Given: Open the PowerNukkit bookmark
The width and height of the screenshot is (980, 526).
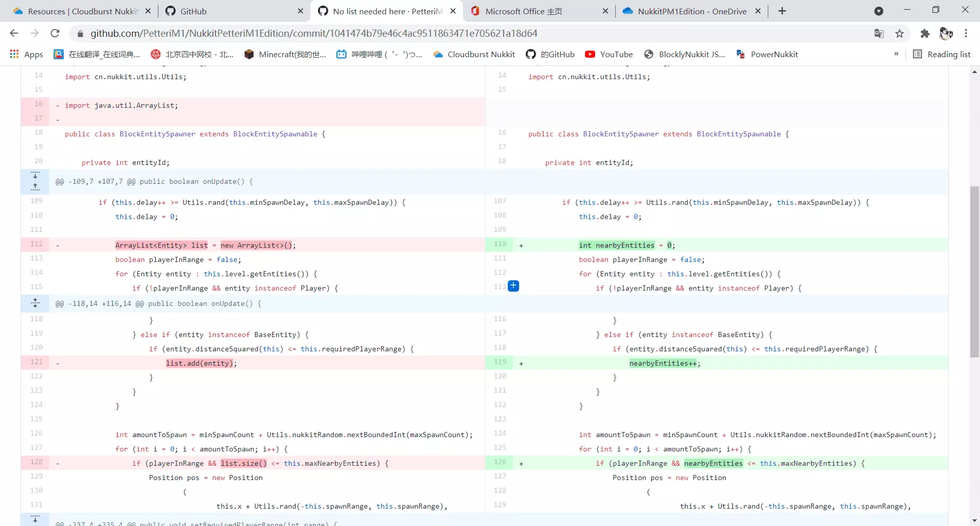Looking at the screenshot, I should [x=767, y=54].
